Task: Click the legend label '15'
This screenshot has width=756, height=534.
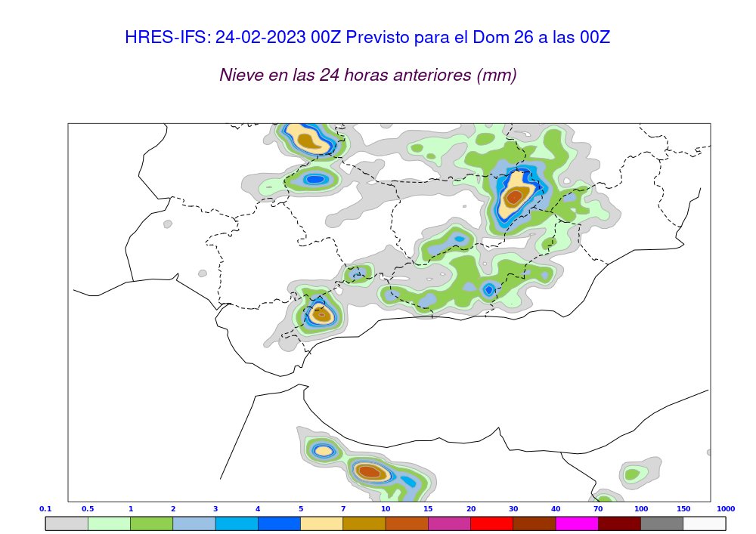Action: coord(428,508)
